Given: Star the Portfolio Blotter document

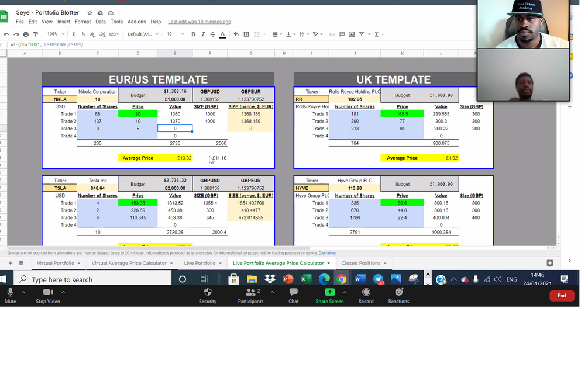Looking at the screenshot, I should click(90, 13).
